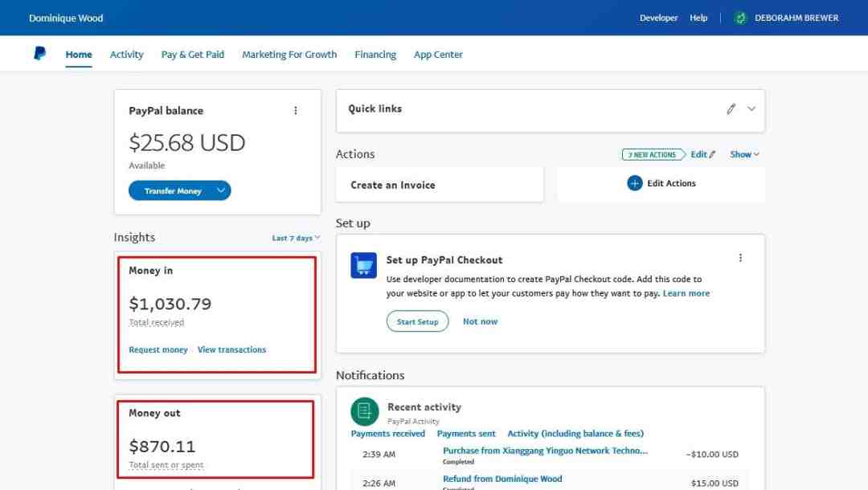Edit Quick links with pencil icon
The image size is (868, 490).
(731, 109)
